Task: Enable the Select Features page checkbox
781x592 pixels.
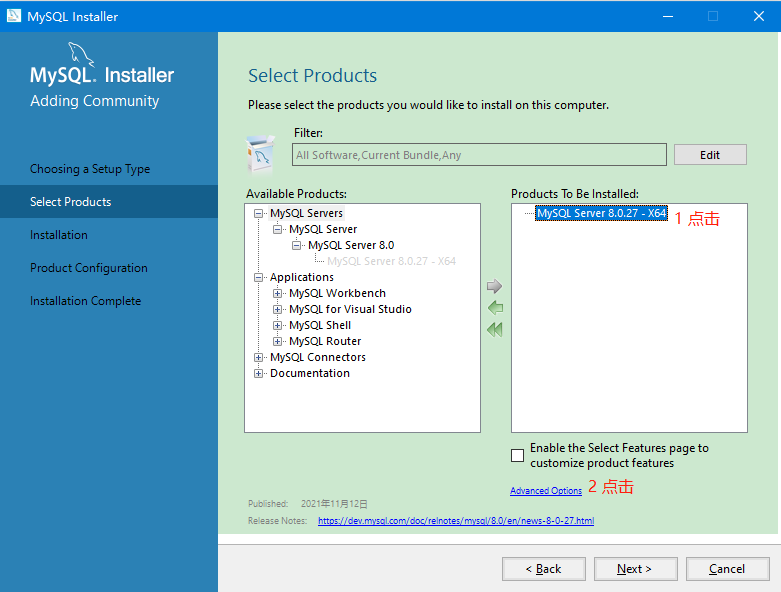Action: coord(518,455)
